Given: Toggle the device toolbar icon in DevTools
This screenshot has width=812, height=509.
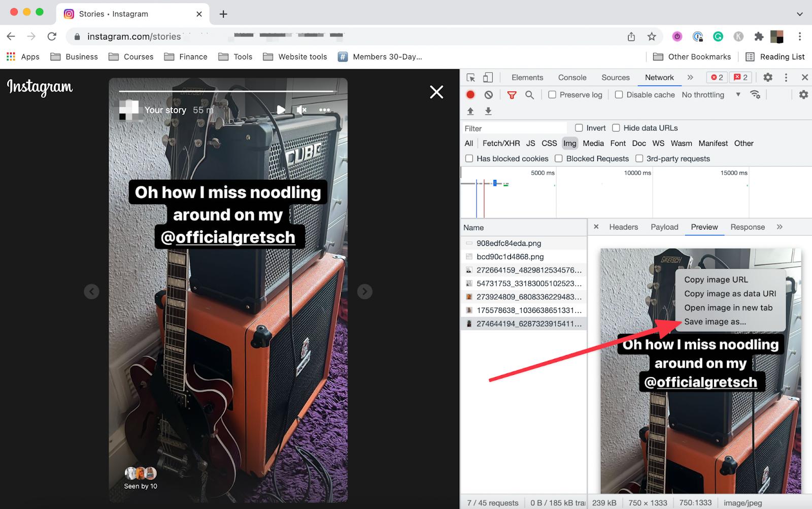Looking at the screenshot, I should (488, 78).
